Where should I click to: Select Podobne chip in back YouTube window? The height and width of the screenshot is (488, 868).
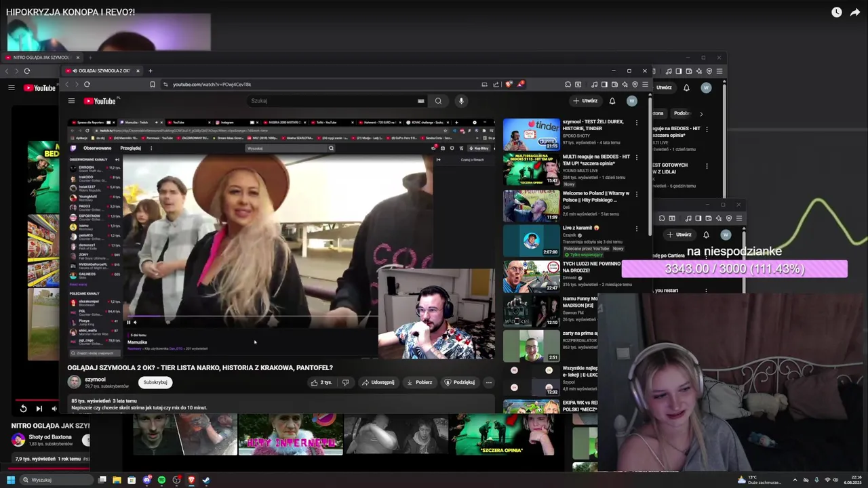[x=682, y=113]
